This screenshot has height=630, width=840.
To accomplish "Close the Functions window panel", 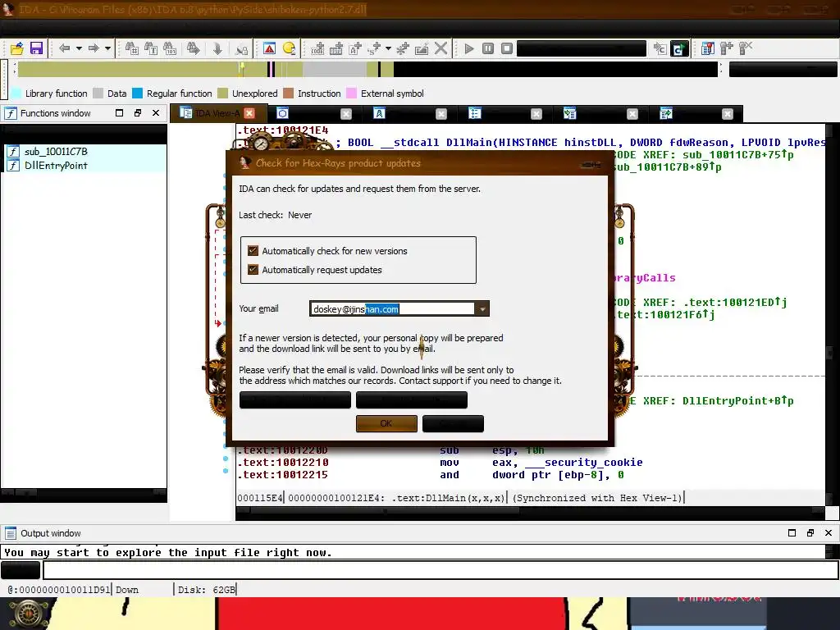I will point(156,113).
